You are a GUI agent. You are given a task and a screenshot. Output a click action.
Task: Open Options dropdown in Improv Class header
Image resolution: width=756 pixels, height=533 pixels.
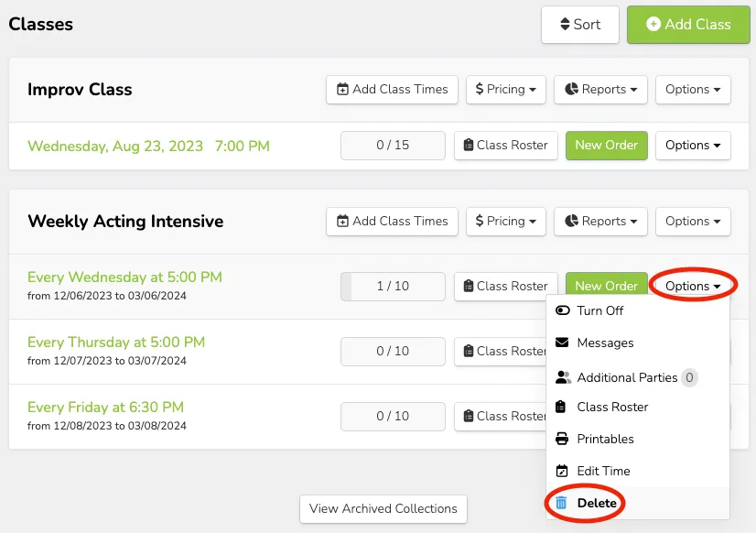tap(693, 90)
